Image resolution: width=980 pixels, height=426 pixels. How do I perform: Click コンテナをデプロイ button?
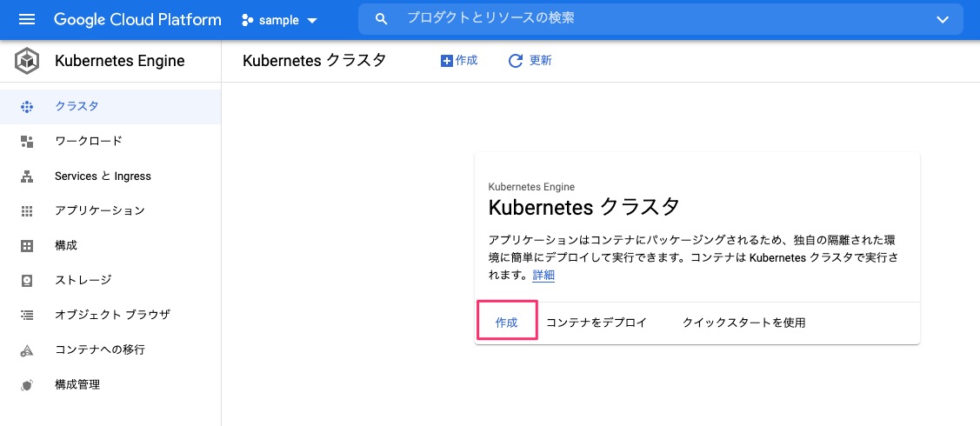[x=597, y=323]
